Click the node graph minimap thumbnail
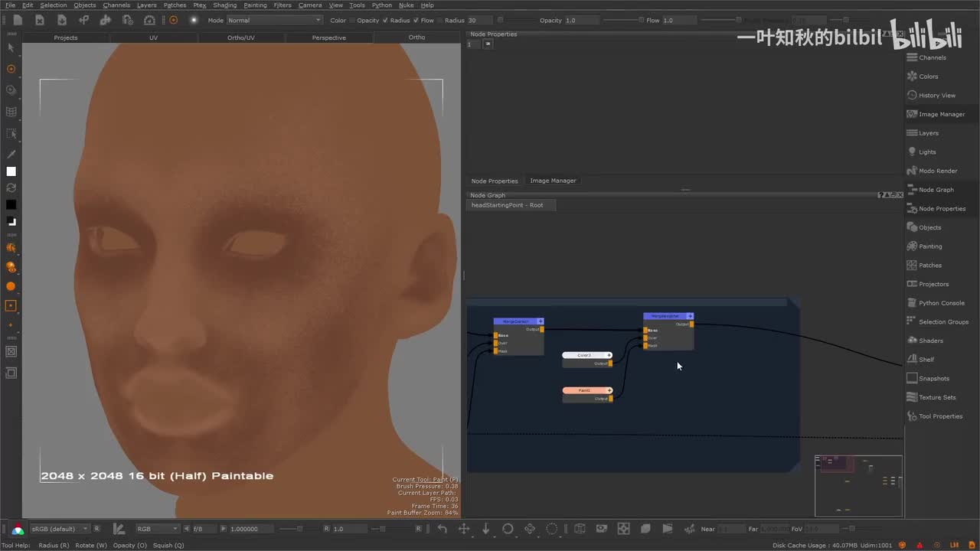Image resolution: width=980 pixels, height=551 pixels. click(x=858, y=485)
